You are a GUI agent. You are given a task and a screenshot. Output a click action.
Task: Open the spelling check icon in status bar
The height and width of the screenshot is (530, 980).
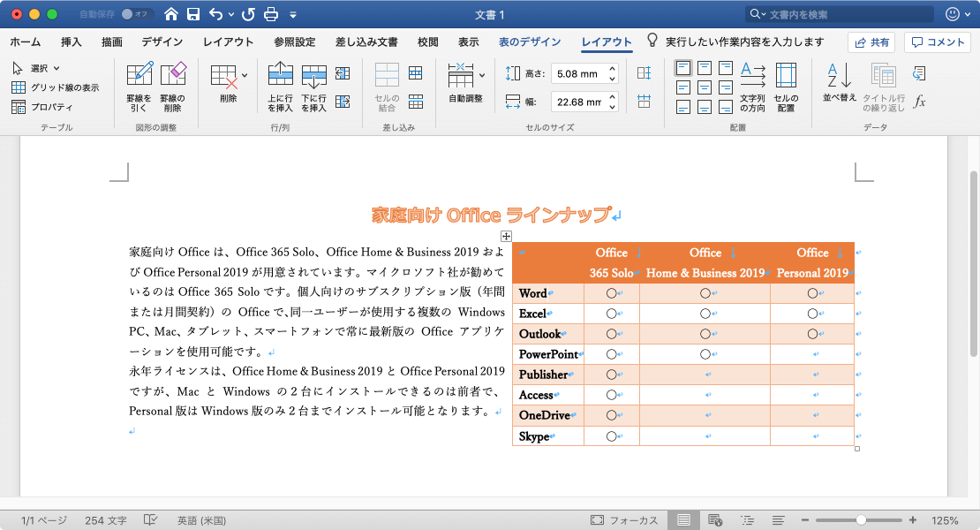point(151,520)
